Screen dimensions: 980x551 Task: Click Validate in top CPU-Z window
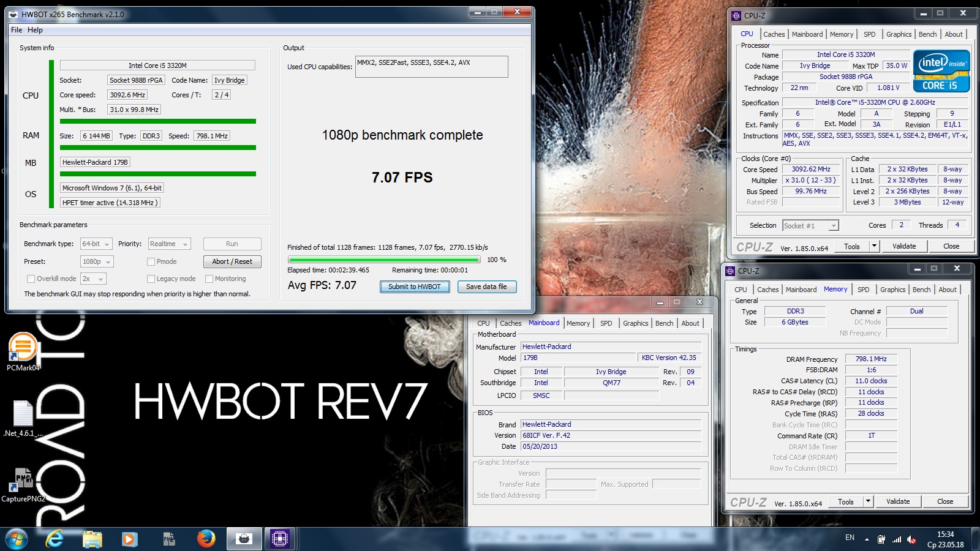click(x=904, y=246)
